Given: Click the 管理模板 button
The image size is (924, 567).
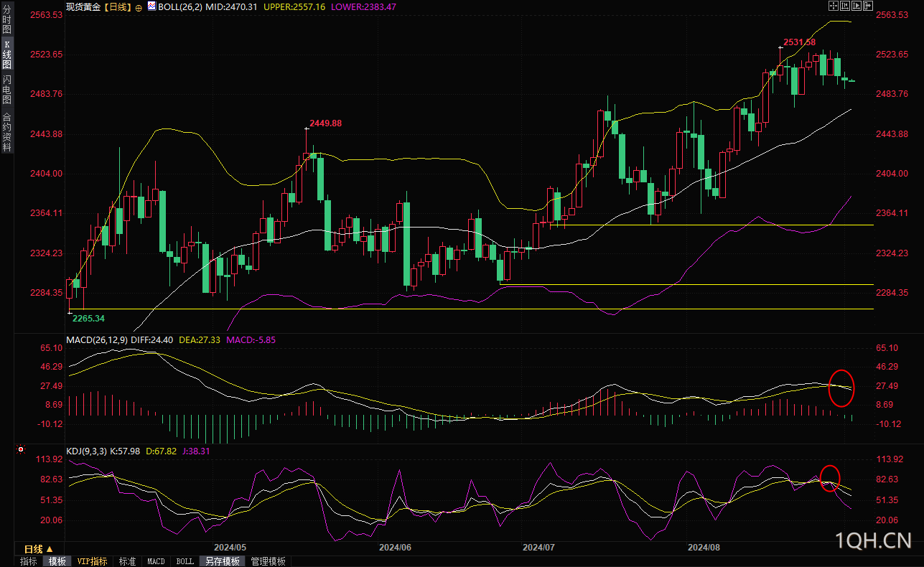Looking at the screenshot, I should tap(269, 561).
